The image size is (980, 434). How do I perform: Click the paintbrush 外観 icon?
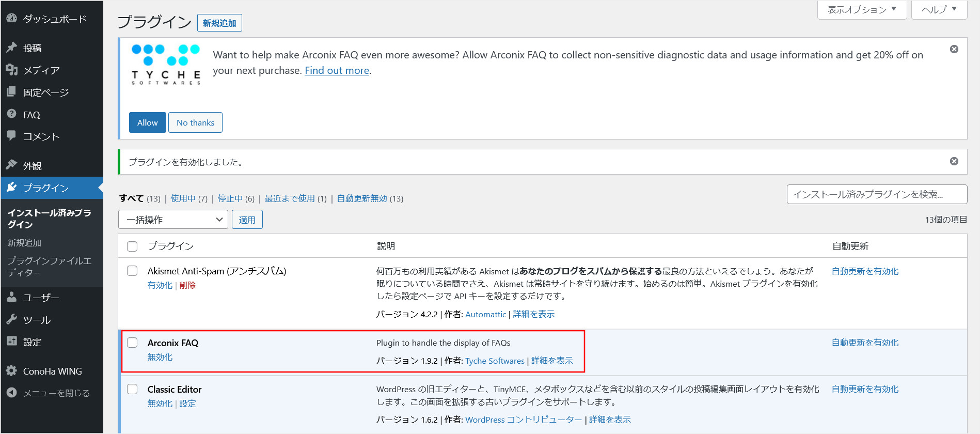[11, 165]
